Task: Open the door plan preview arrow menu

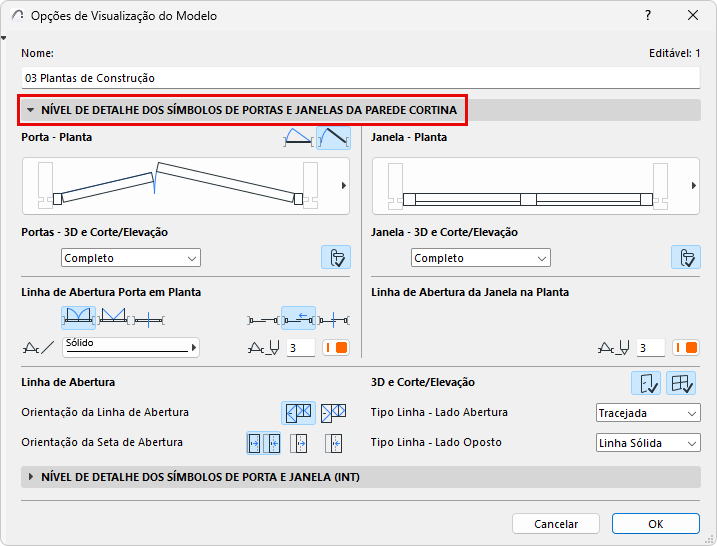Action: (344, 186)
